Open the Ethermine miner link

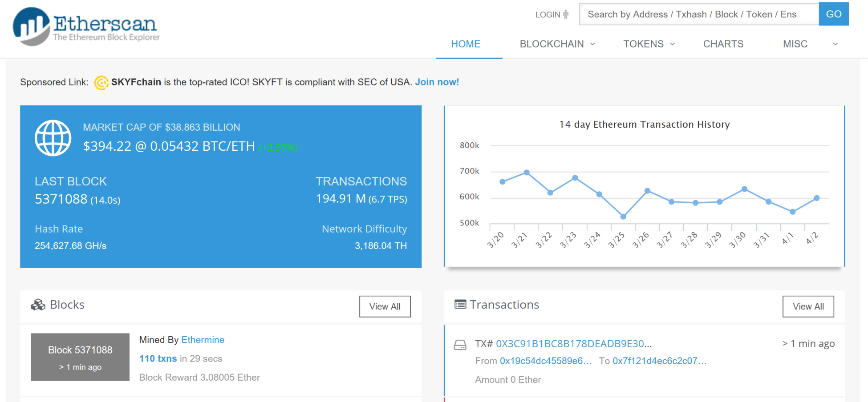203,340
